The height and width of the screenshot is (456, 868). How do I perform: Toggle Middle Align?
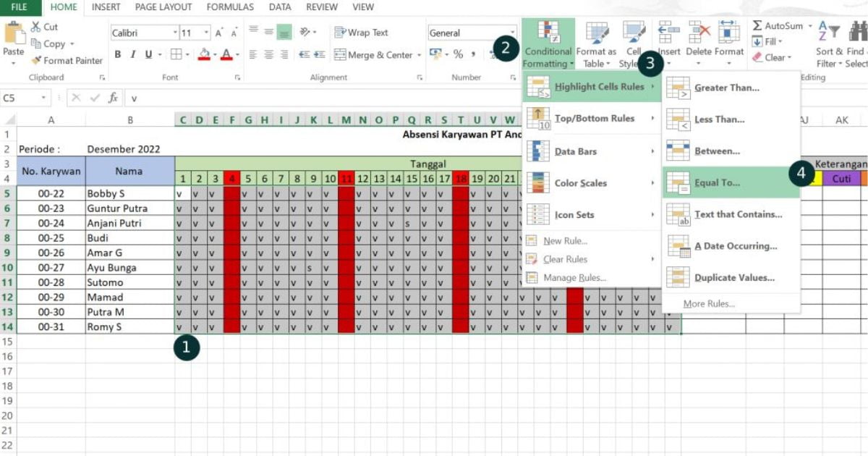269,32
